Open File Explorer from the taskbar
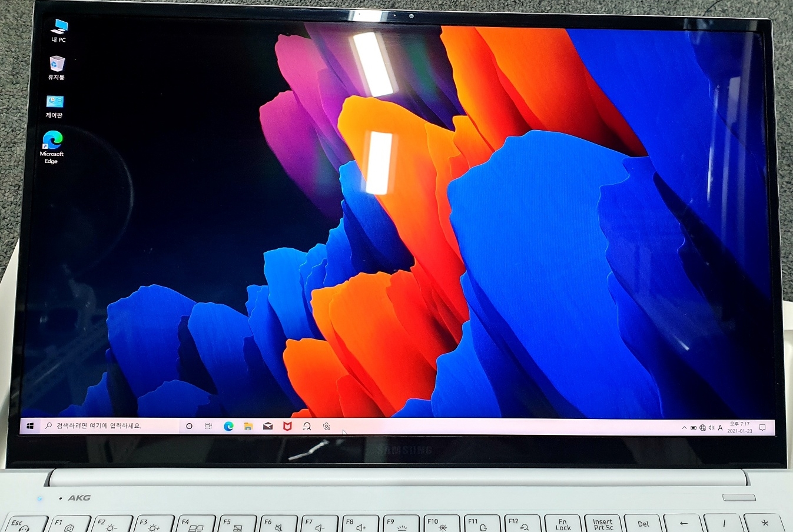This screenshot has width=793, height=532. point(248,426)
